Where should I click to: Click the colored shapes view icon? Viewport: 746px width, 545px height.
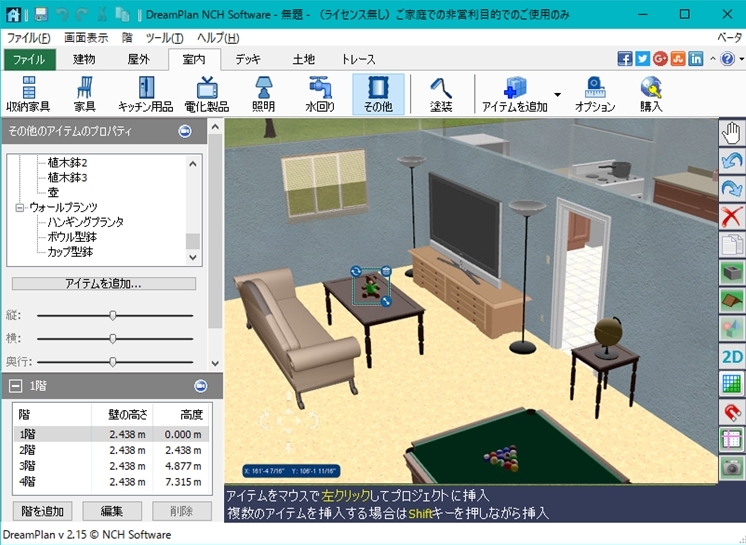click(732, 329)
